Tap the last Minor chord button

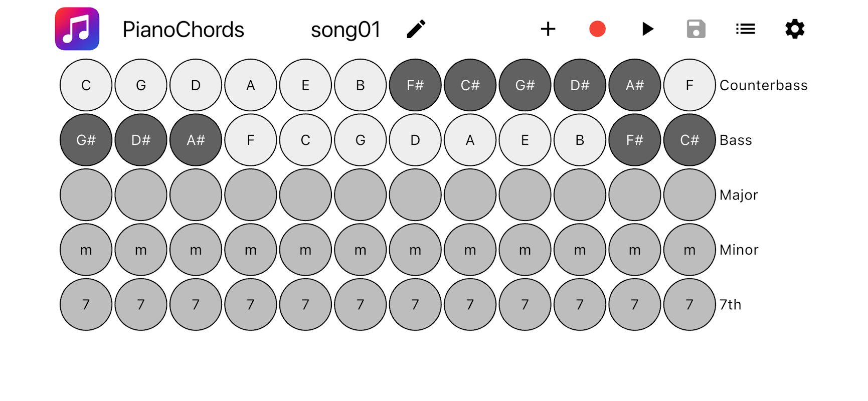(689, 250)
